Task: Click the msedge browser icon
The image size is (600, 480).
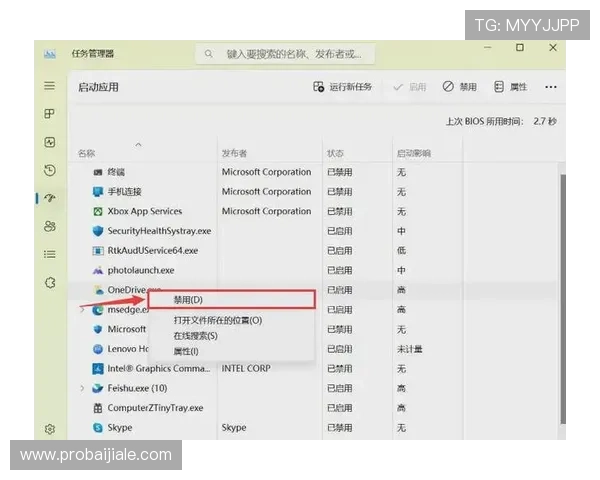Action: tap(98, 310)
